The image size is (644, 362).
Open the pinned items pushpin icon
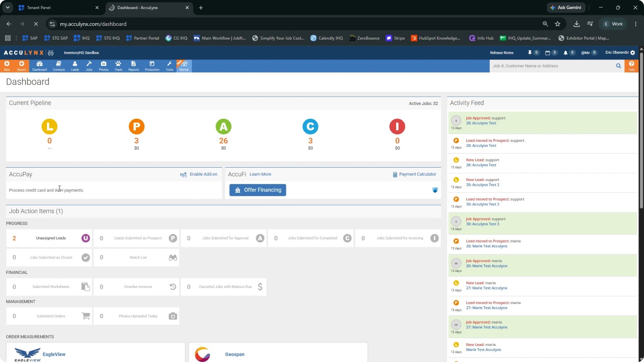530,52
